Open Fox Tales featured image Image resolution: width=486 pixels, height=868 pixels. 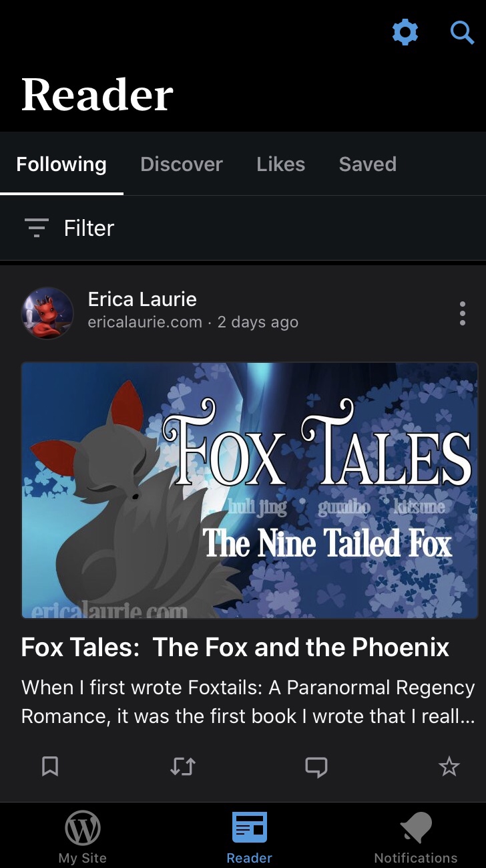[x=250, y=490]
